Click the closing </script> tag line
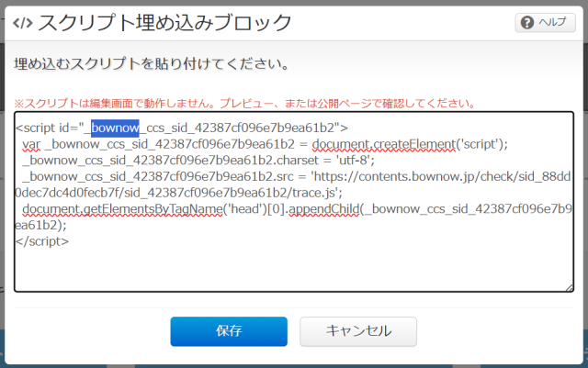Screen dimensions: 588x368 coord(42,241)
